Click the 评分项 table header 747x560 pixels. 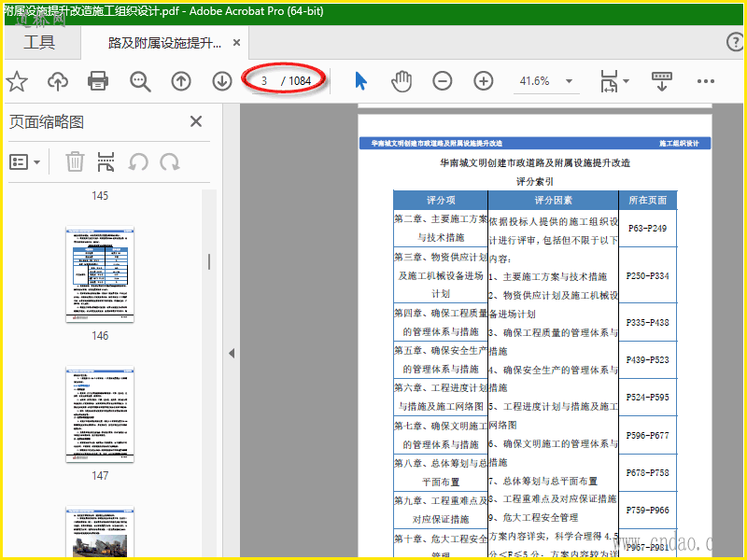point(441,200)
